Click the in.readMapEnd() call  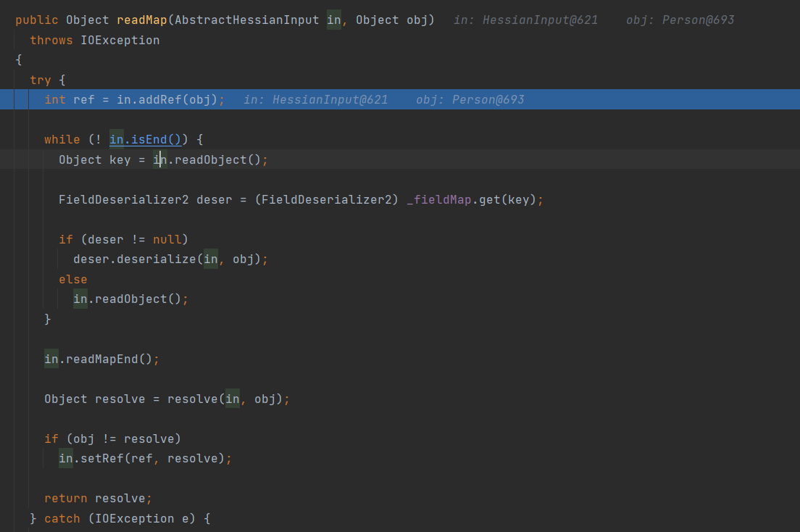click(x=101, y=359)
